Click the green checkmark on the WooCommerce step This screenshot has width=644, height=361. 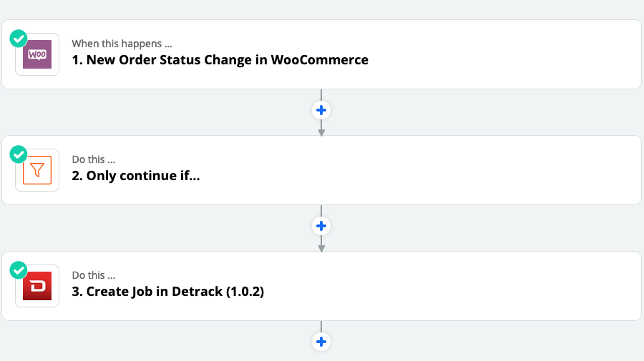click(x=19, y=38)
